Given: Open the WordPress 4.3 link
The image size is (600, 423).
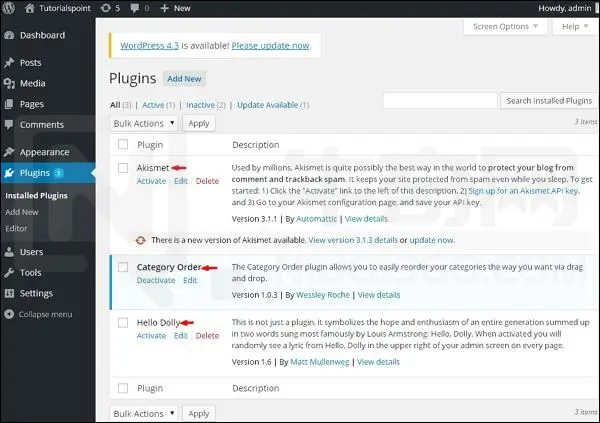Looking at the screenshot, I should [x=149, y=46].
